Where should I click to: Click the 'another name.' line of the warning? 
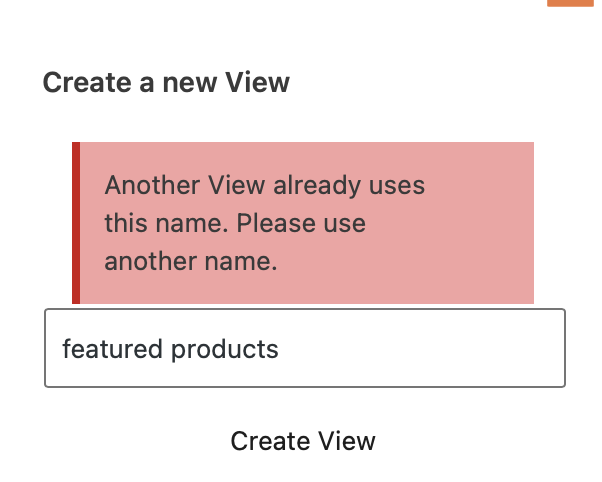click(x=191, y=261)
